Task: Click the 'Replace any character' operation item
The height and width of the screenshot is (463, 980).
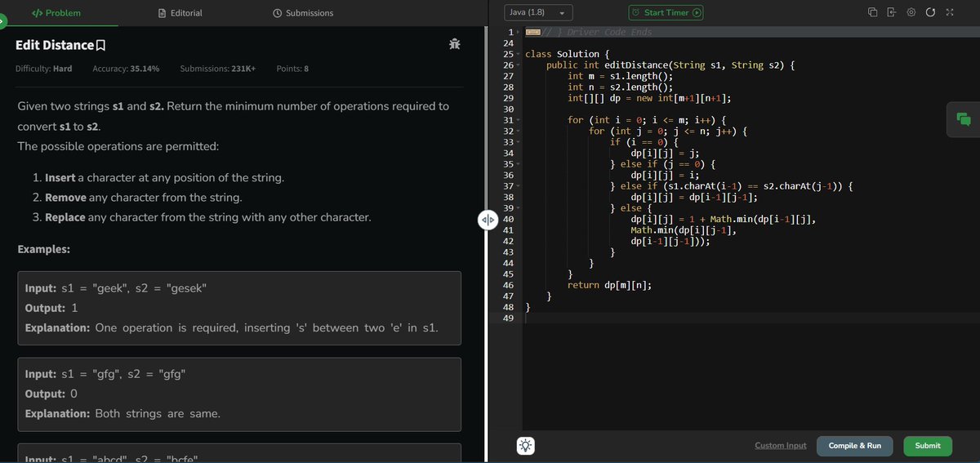Action: pyautogui.click(x=207, y=217)
